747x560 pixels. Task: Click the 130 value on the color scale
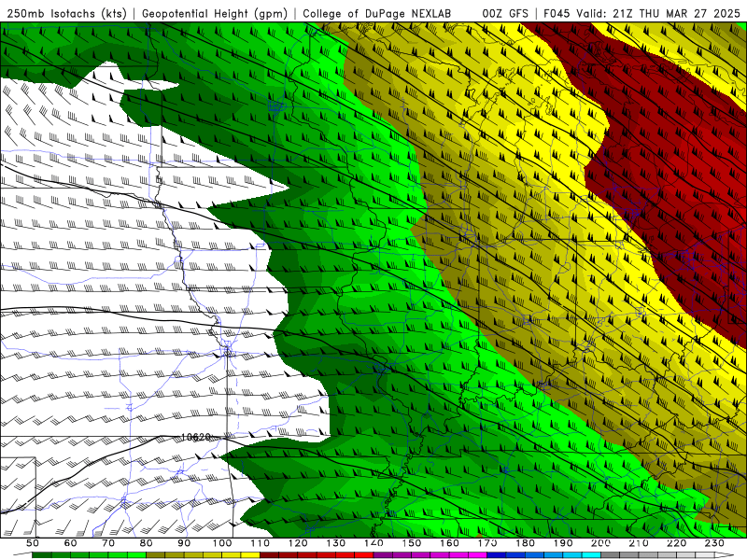pyautogui.click(x=336, y=543)
